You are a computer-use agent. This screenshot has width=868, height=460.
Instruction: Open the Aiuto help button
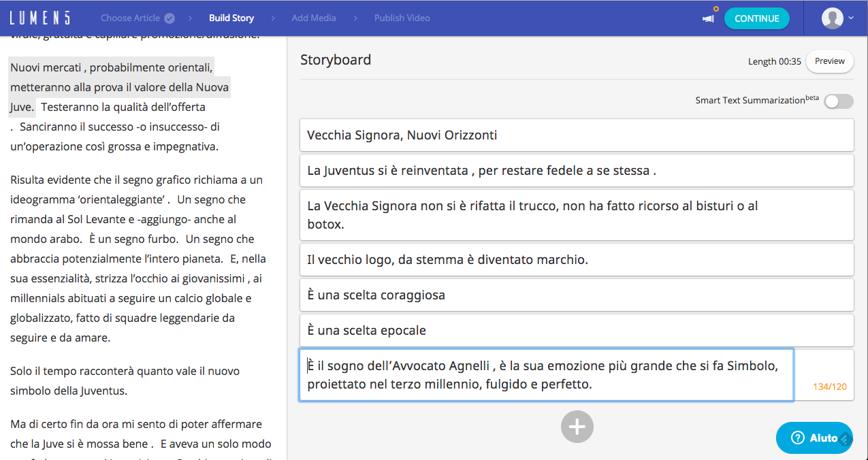(x=814, y=438)
